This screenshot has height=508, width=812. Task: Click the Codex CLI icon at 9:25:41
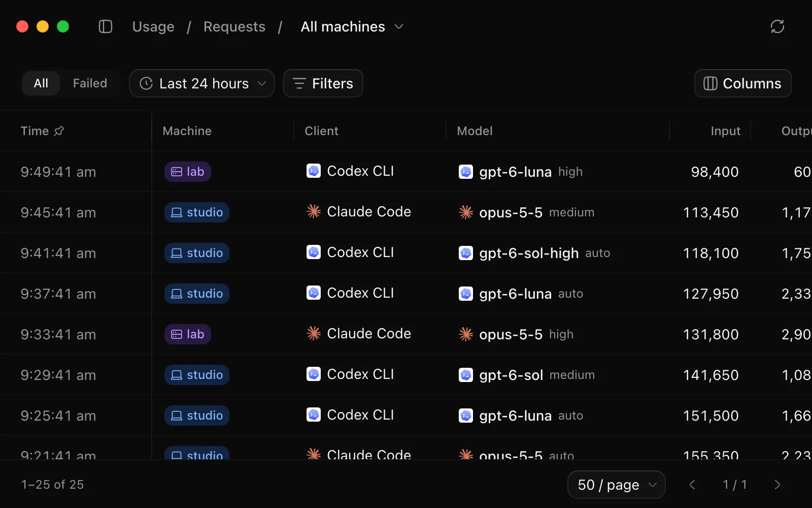(x=314, y=415)
